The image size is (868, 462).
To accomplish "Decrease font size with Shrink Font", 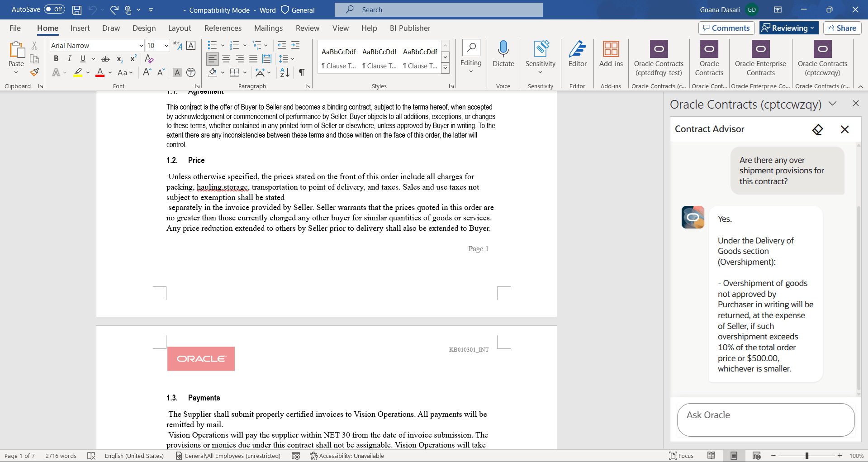I will click(x=161, y=72).
